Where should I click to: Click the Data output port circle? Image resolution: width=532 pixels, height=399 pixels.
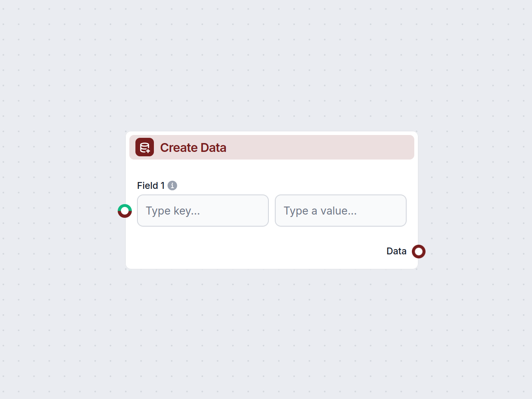coord(419,251)
